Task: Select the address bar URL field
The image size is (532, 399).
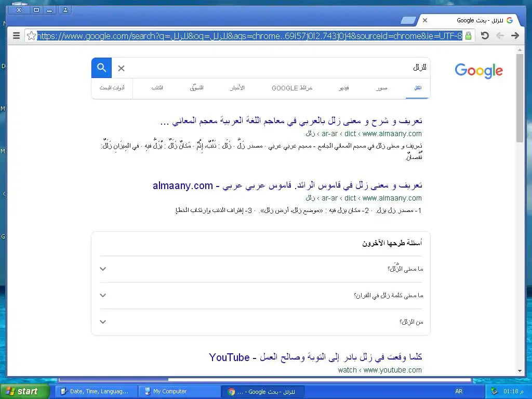Action: click(249, 36)
